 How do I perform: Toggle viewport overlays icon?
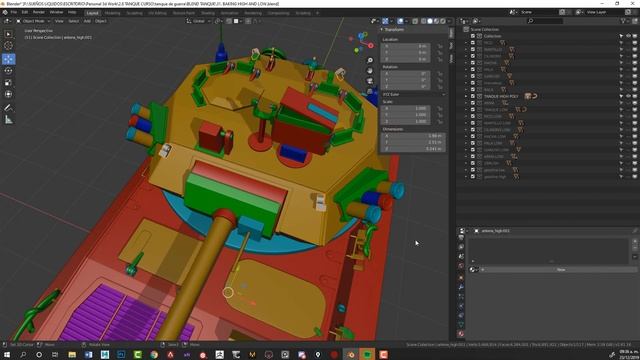coord(401,21)
